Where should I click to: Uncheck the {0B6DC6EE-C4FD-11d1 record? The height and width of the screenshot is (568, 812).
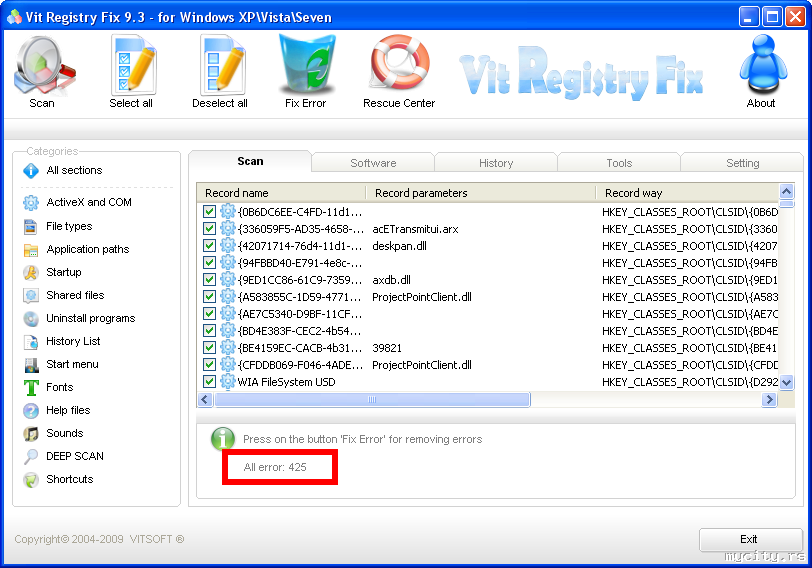click(x=209, y=211)
